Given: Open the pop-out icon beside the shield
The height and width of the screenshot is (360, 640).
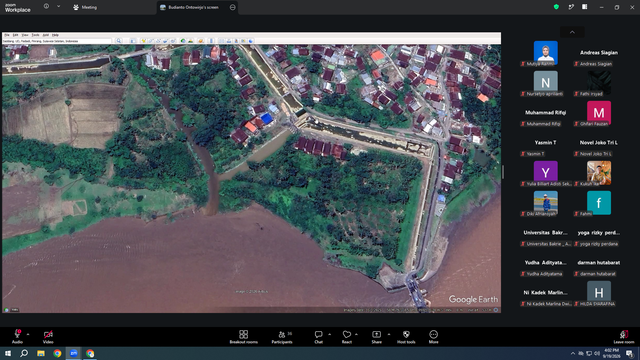Looking at the screenshot, I should pos(571,7).
